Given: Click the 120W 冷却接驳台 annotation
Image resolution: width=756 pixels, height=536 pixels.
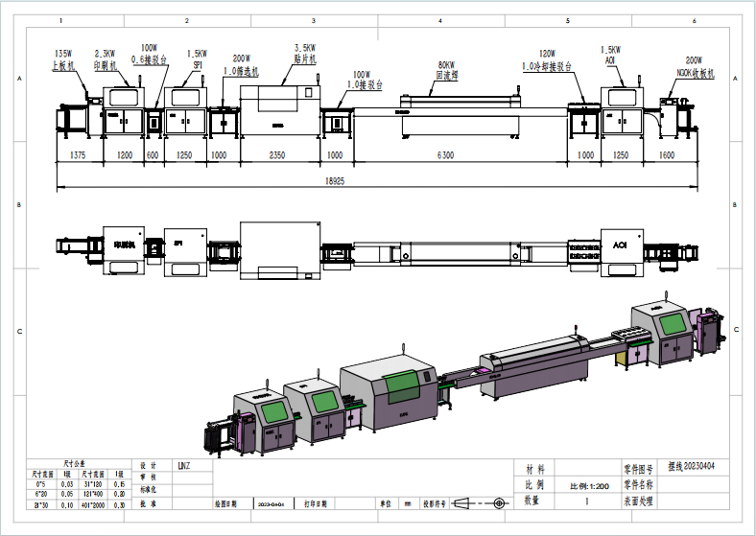Looking at the screenshot, I should (548, 60).
